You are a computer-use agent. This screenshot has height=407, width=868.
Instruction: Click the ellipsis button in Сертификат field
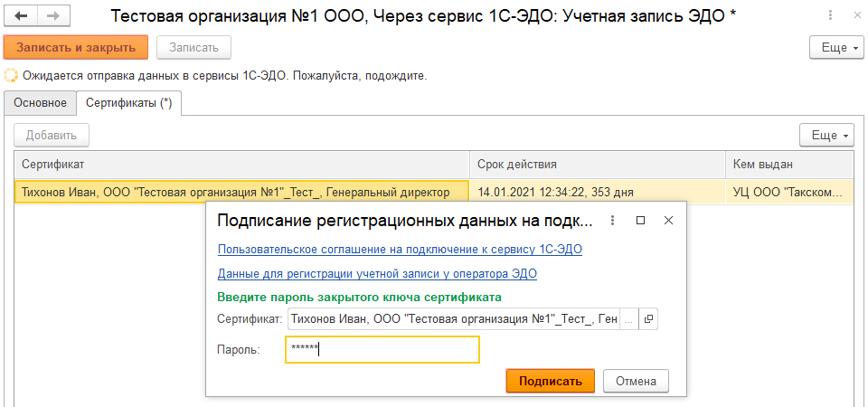[629, 319]
